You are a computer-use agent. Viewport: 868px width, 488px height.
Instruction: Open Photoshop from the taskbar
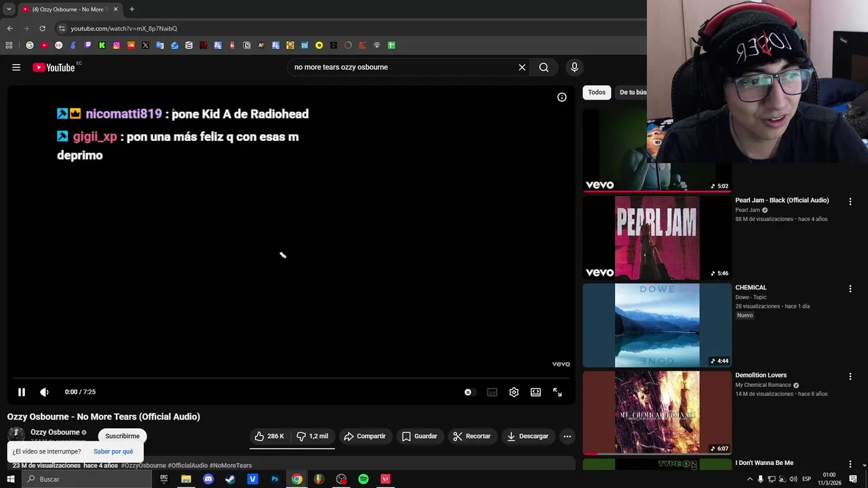tap(275, 479)
